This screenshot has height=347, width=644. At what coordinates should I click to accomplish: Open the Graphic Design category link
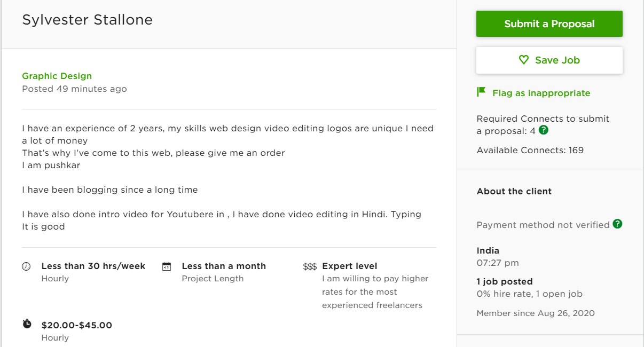point(57,76)
